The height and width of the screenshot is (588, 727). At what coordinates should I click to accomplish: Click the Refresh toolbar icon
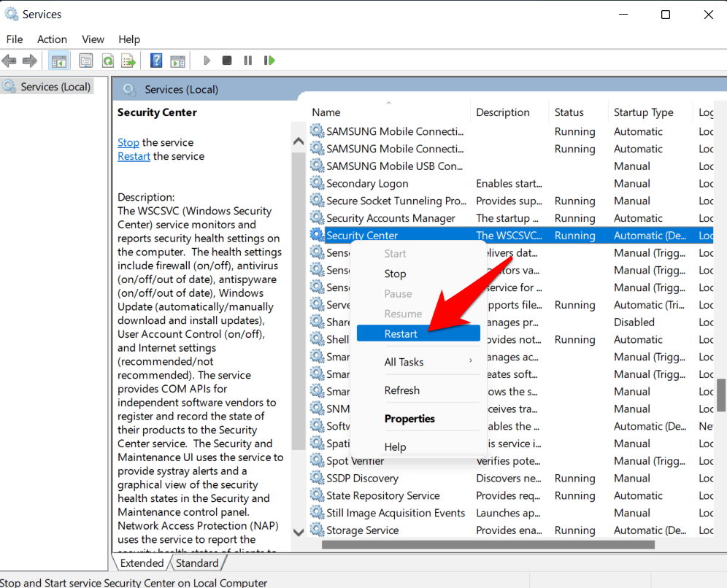107,61
